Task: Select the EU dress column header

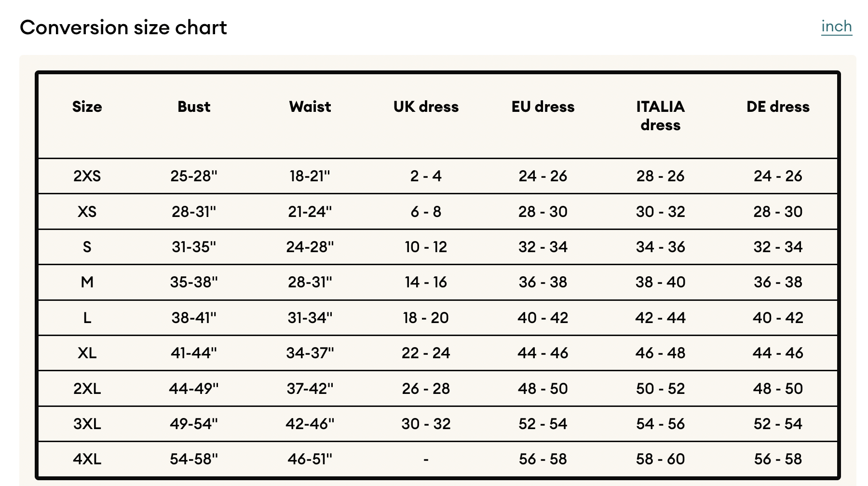Action: click(543, 107)
